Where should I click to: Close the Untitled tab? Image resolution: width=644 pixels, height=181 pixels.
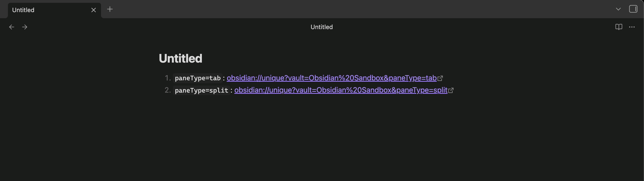click(94, 10)
